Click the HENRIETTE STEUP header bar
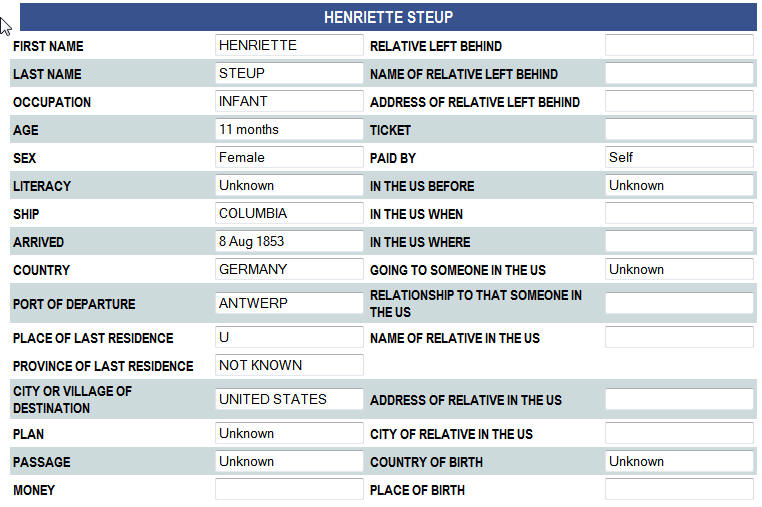Viewport: 762px width, 507px height. tap(388, 17)
